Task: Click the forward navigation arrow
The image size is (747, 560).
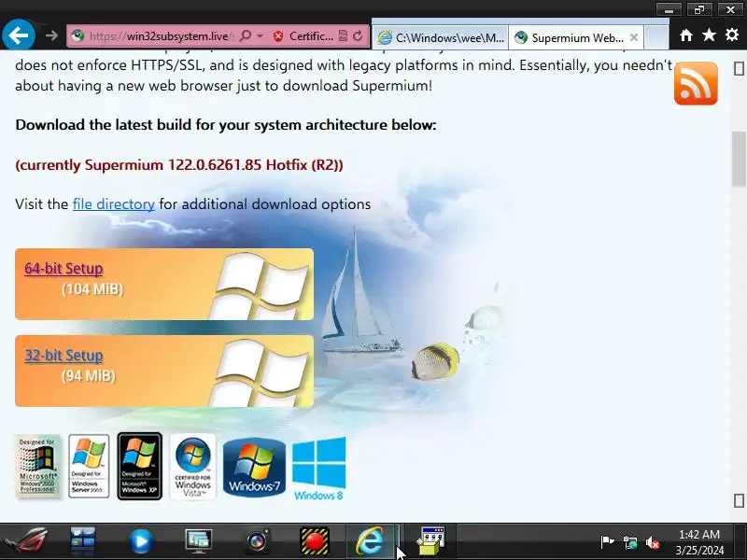Action: tap(51, 35)
